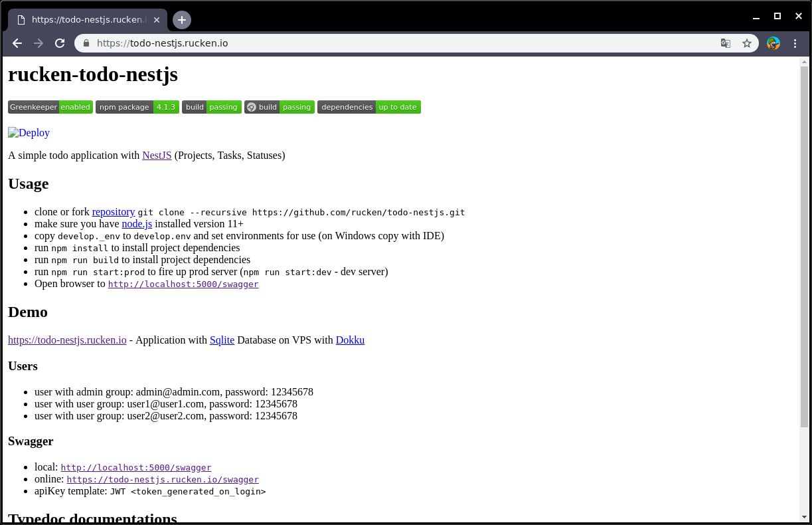Click the scrollbar up arrow
The image size is (812, 525).
(x=804, y=61)
